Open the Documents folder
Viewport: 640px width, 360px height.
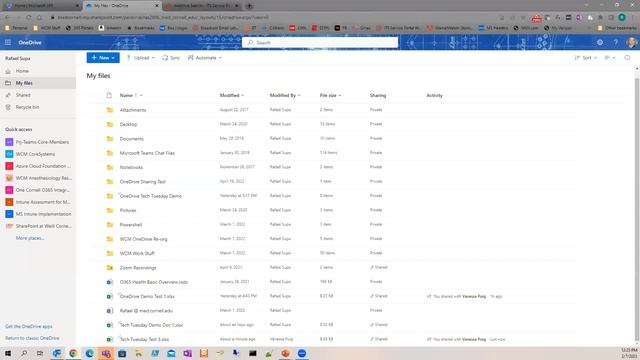131,139
